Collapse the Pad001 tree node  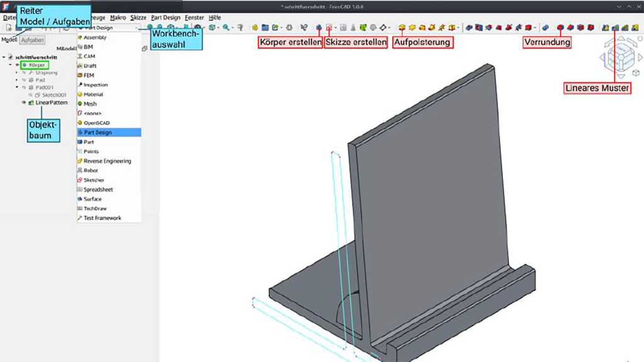[17, 88]
